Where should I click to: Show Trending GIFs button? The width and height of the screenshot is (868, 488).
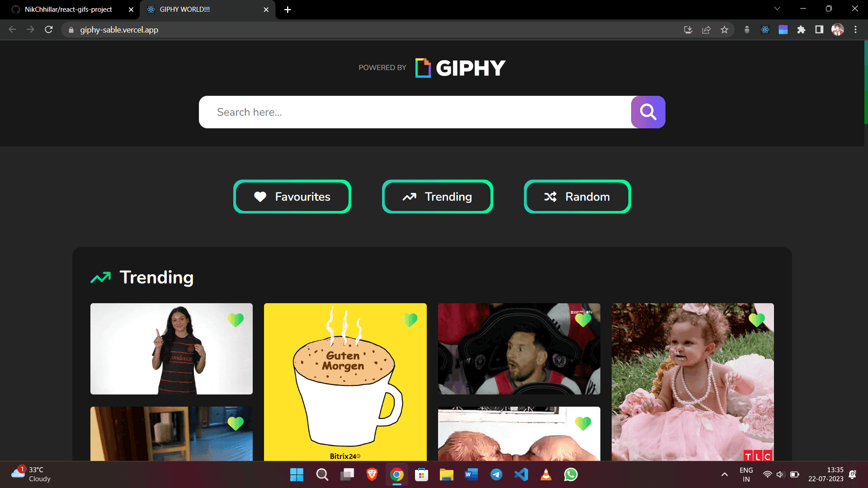coord(437,197)
